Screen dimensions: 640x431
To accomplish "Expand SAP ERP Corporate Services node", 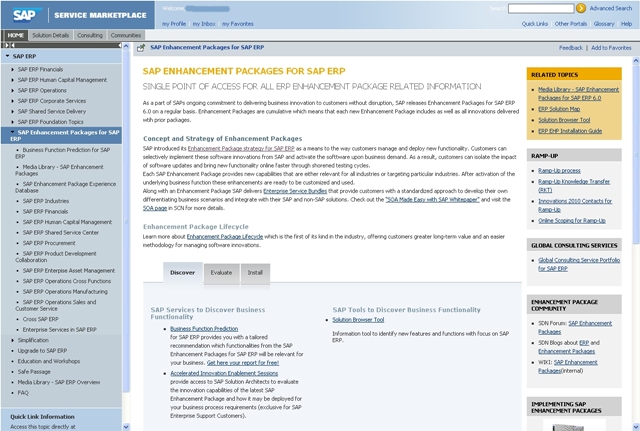I will [13, 101].
